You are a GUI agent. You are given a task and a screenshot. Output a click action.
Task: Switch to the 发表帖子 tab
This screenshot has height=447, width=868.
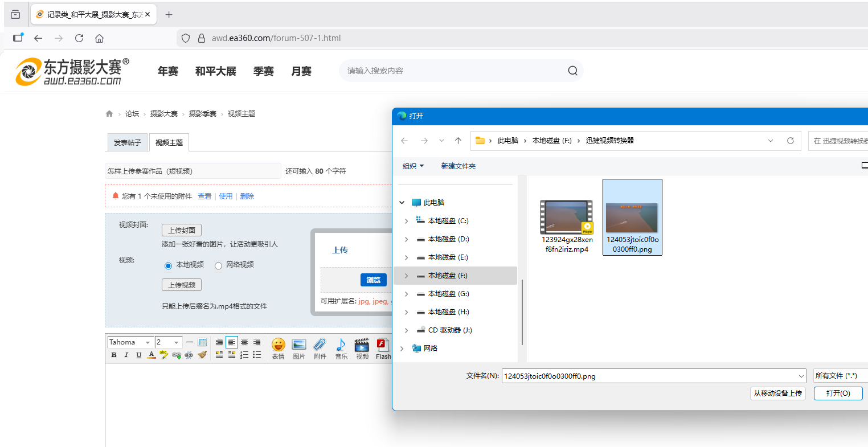pos(127,143)
